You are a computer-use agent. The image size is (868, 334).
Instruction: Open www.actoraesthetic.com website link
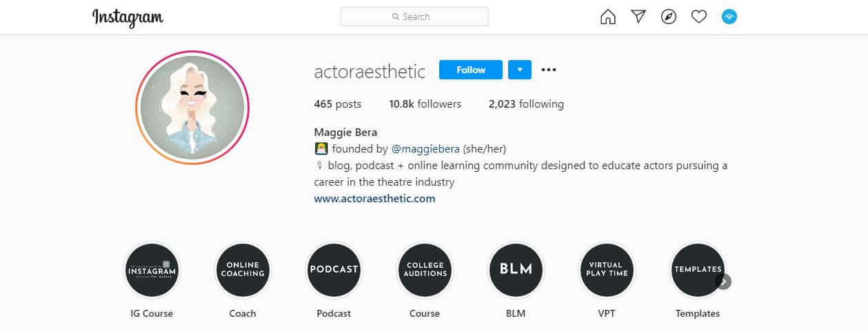(374, 198)
